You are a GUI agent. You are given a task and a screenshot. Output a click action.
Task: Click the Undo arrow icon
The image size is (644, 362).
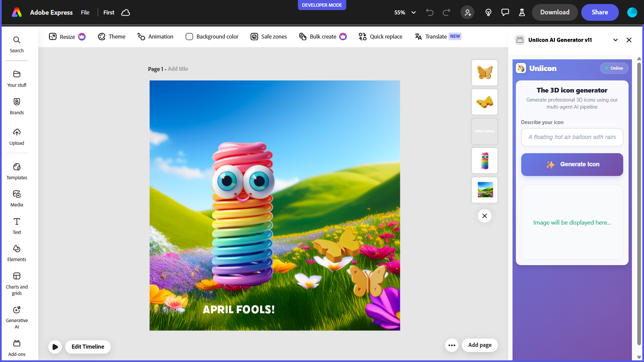click(430, 12)
